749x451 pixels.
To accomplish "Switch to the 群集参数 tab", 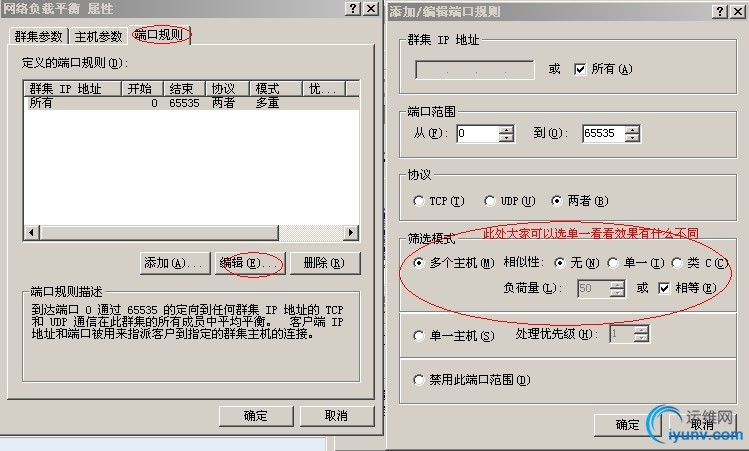I will tap(39, 36).
